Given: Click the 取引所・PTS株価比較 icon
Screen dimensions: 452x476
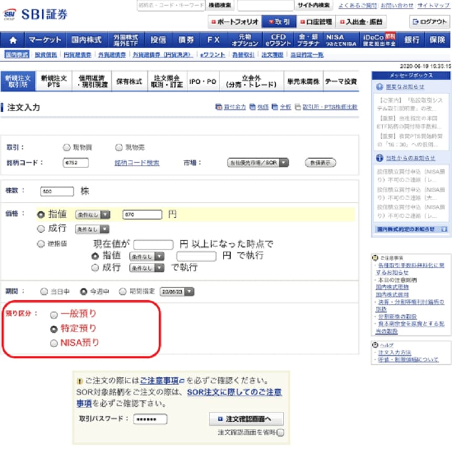Looking at the screenshot, I should 297,107.
